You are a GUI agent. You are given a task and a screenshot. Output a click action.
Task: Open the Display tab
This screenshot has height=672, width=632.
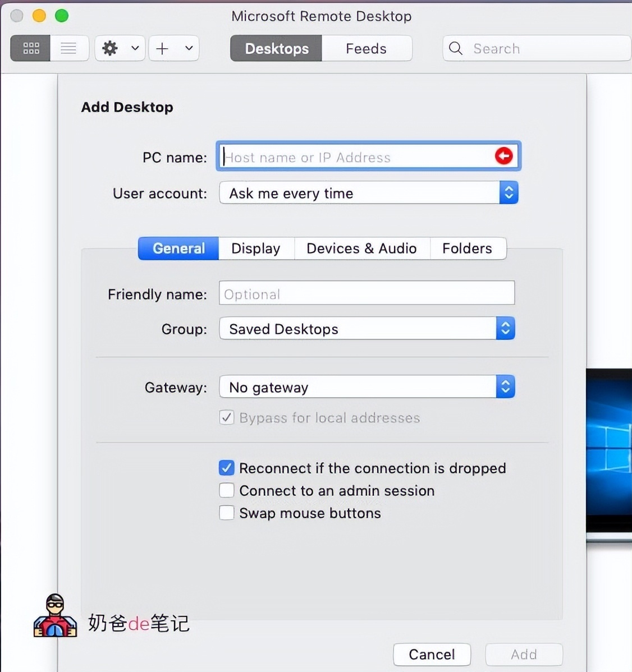coord(256,248)
